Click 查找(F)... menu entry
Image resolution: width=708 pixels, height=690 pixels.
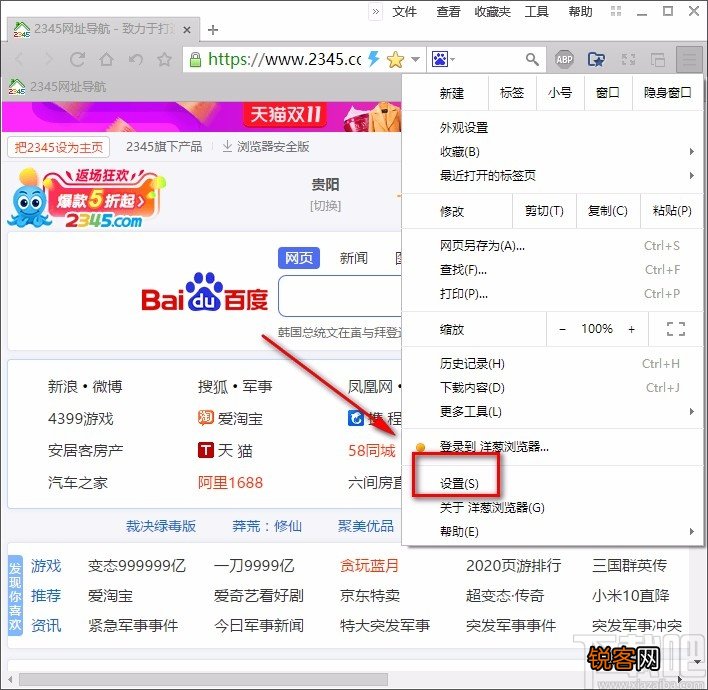pos(552,270)
